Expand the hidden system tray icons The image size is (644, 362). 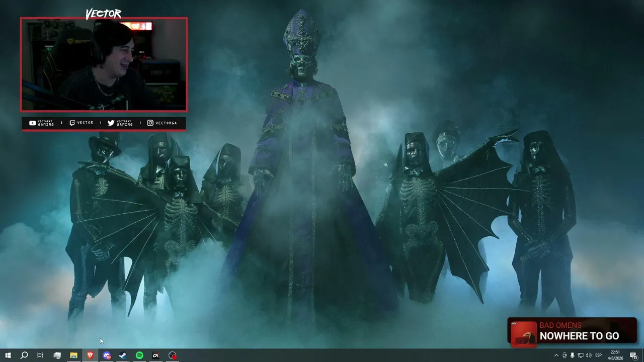tap(556, 355)
